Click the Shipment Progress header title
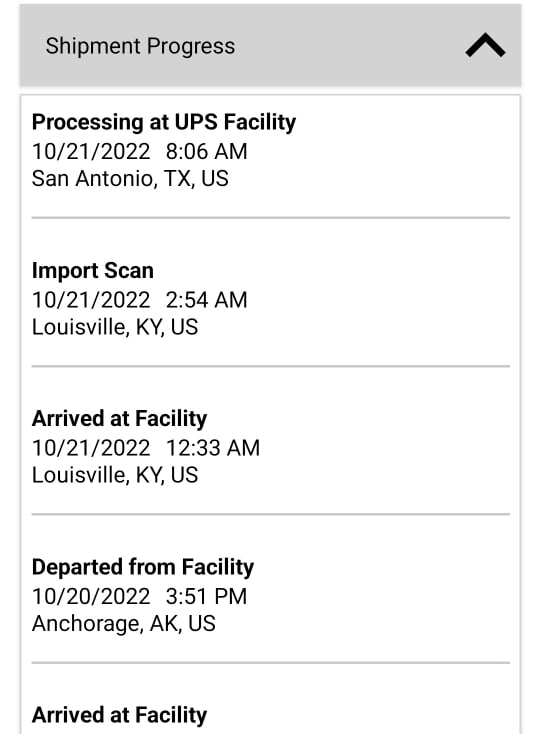 pos(140,46)
